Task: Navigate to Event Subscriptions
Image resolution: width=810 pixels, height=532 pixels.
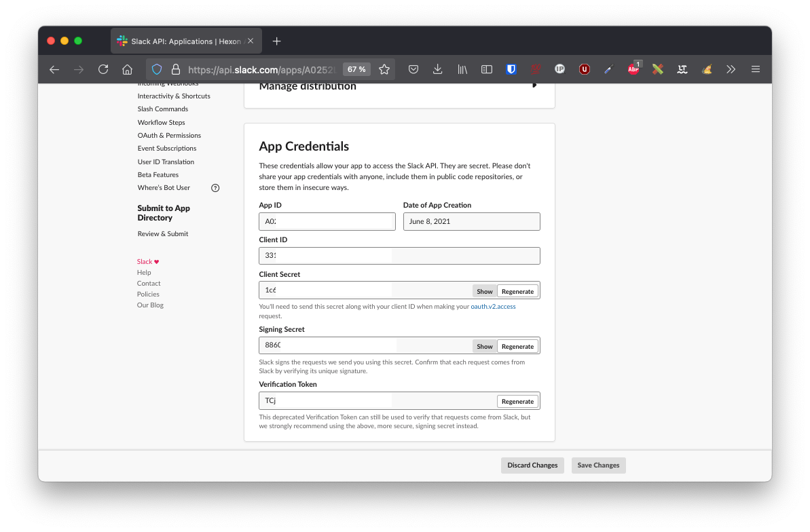Action: point(167,148)
